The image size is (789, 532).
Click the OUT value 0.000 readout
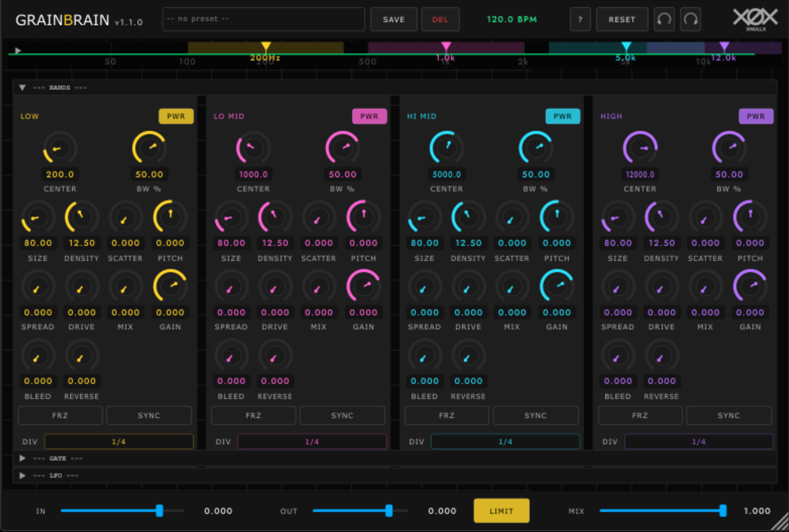click(x=442, y=511)
